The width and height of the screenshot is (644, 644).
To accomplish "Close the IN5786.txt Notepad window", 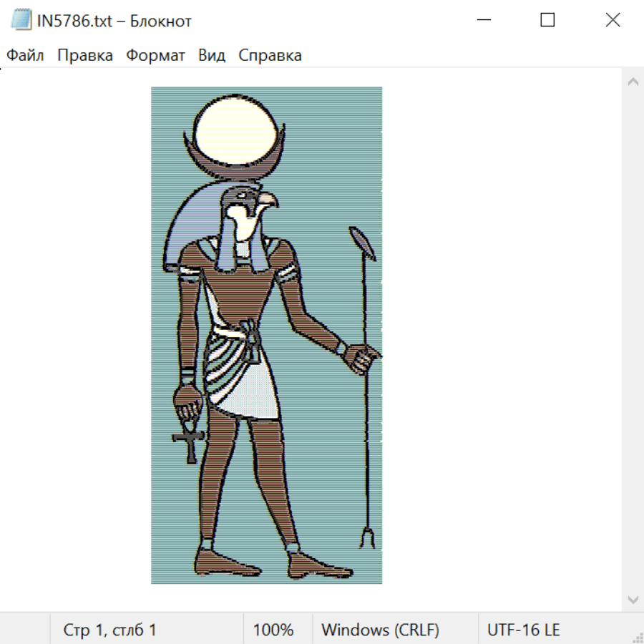I will [x=613, y=20].
